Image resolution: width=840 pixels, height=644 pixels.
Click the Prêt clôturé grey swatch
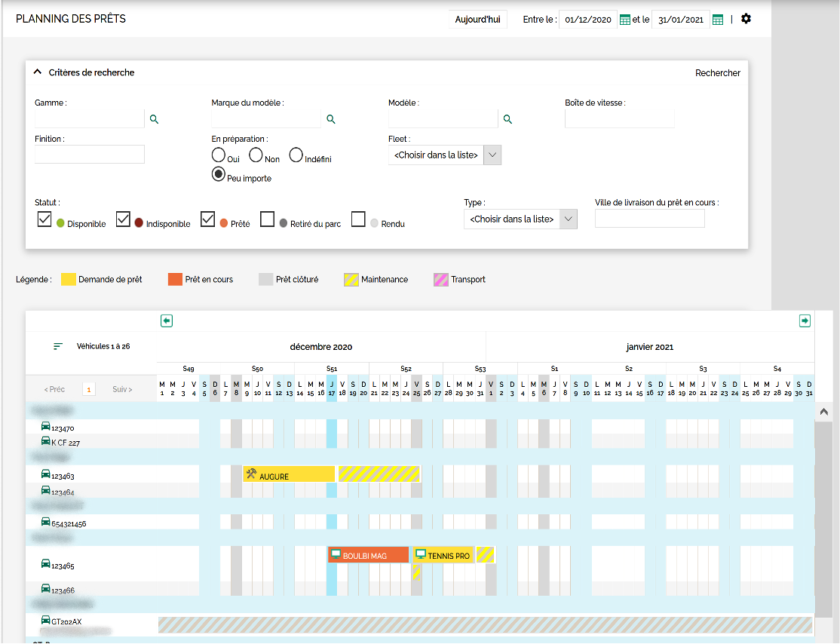pyautogui.click(x=265, y=279)
